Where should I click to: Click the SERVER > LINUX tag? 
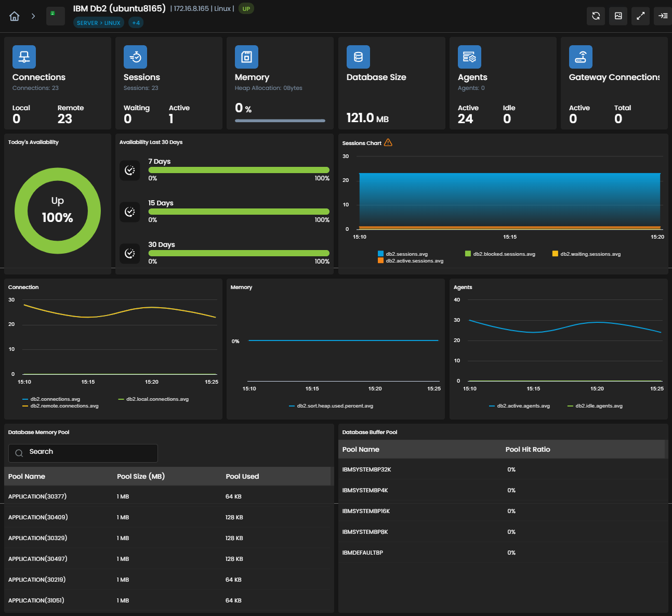(x=99, y=23)
